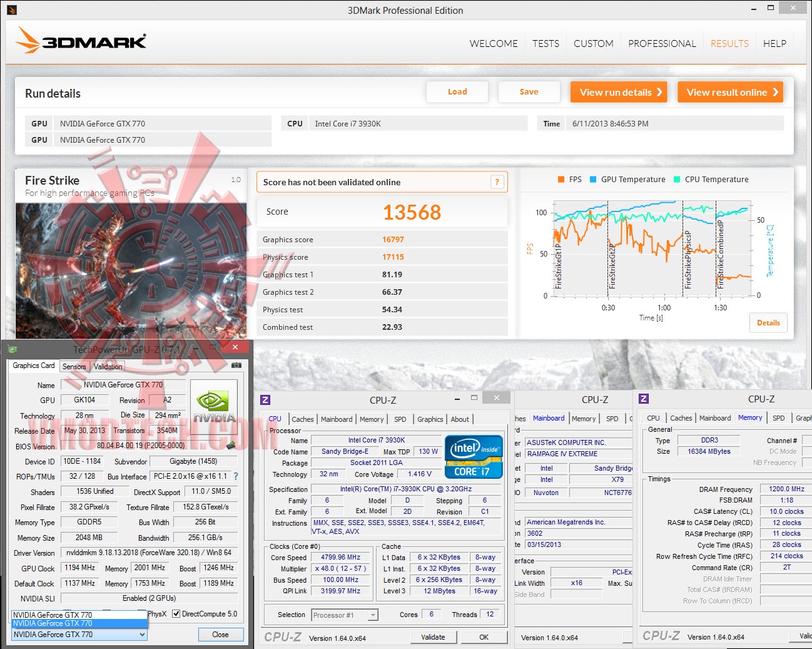Open the Caches tab in the CPU-Z processor window
The height and width of the screenshot is (649, 812).
(303, 419)
